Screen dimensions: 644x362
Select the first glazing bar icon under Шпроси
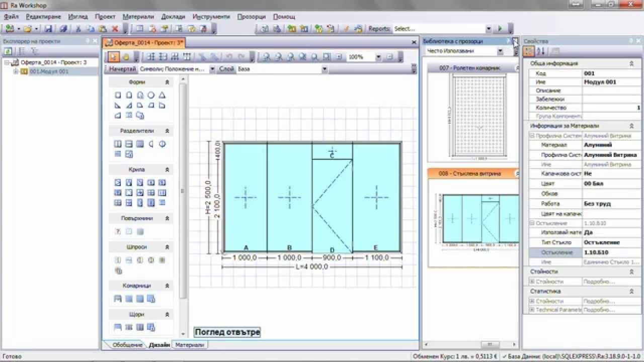(118, 260)
